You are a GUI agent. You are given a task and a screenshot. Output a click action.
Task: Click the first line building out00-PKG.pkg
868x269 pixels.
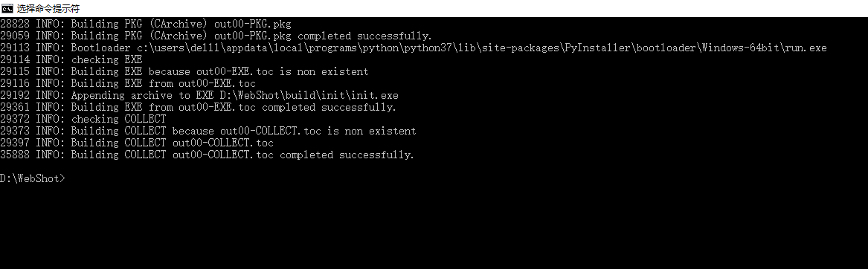[x=146, y=25]
